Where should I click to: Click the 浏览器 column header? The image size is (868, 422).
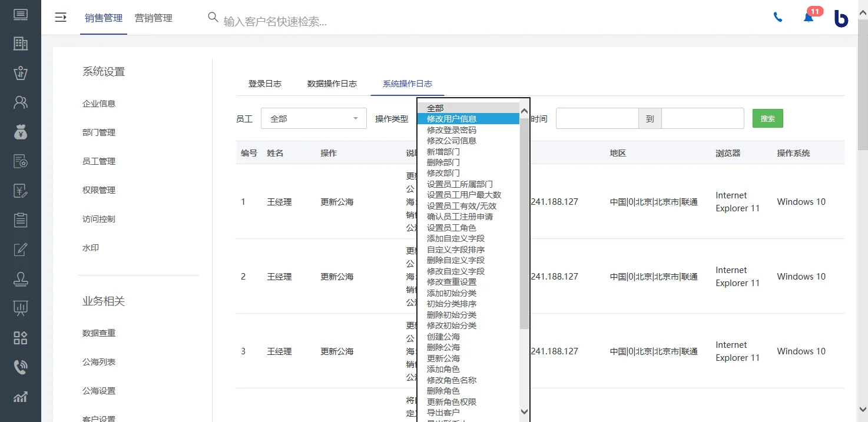728,153
